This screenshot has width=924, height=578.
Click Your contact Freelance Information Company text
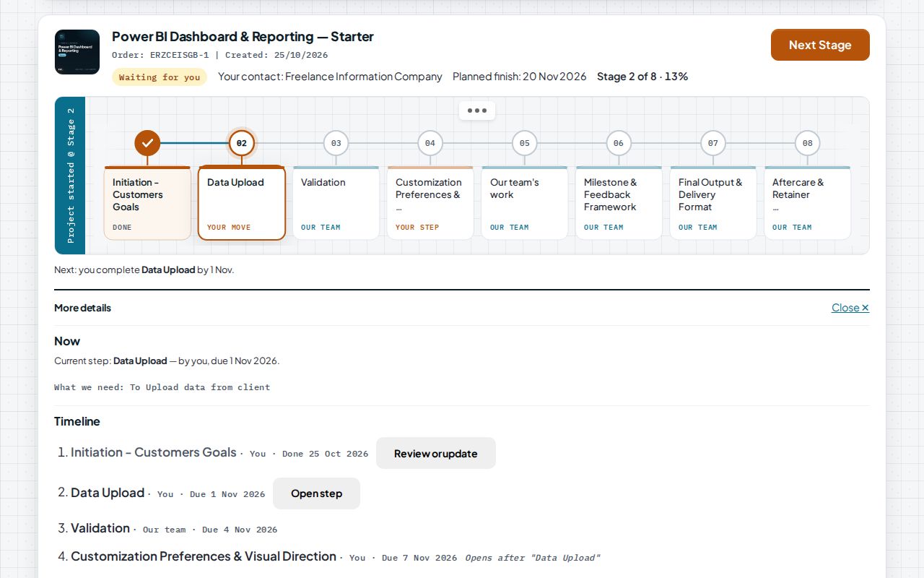pyautogui.click(x=330, y=77)
